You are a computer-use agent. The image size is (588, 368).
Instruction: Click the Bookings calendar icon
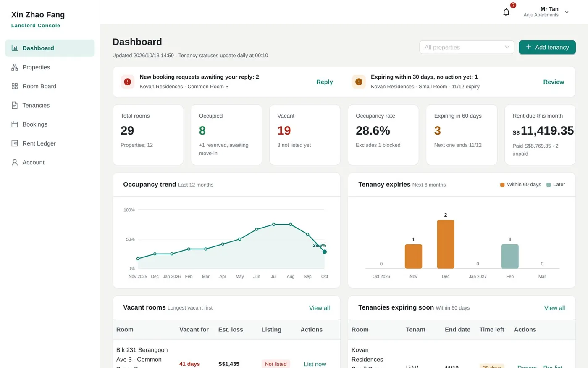pos(15,124)
